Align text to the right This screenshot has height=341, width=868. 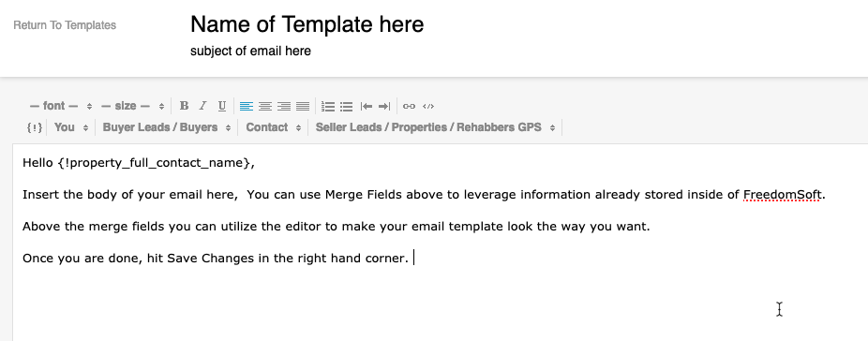(x=284, y=106)
